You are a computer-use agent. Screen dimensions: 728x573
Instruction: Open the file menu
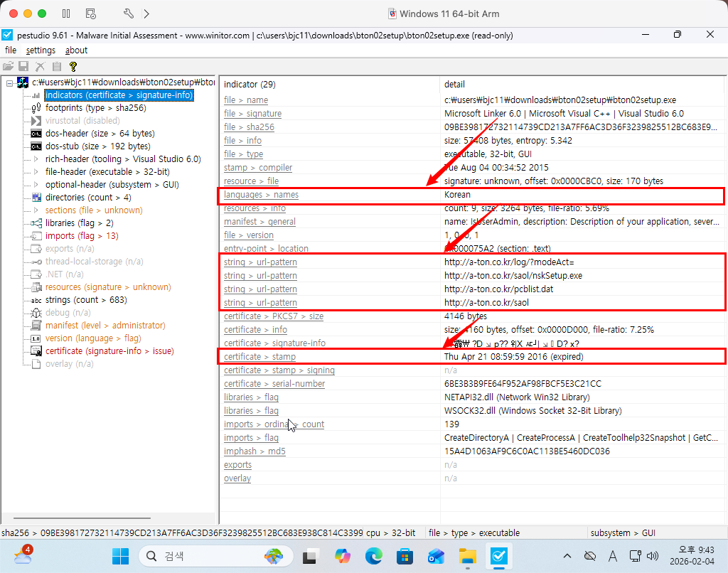pyautogui.click(x=11, y=50)
